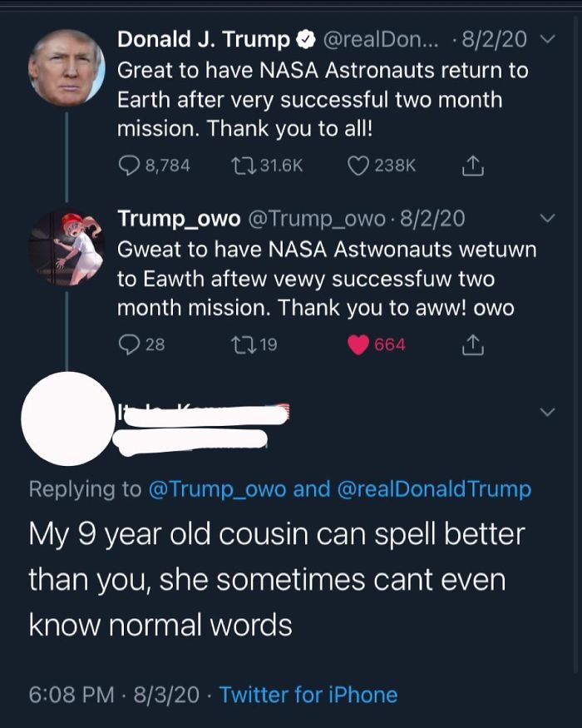The width and height of the screenshot is (582, 728).
Task: Expand the menu on Trump_owo's tweet
Action: [546, 218]
